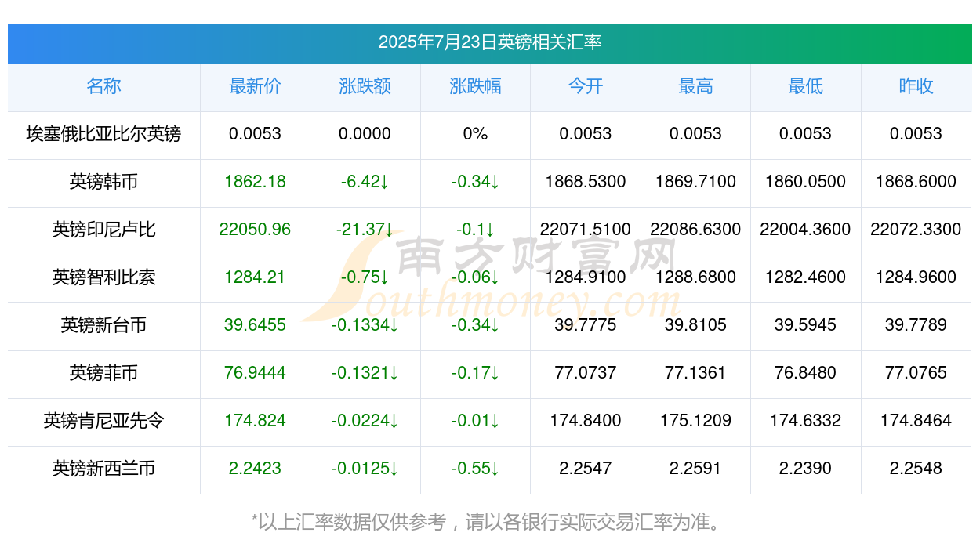Click high value 2.2591
This screenshot has height=547, width=980.
click(x=695, y=469)
